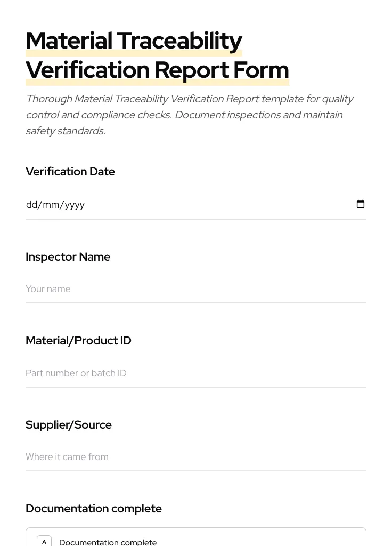Select option A for Documentation complete
The width and height of the screenshot is (392, 546).
coord(44,541)
